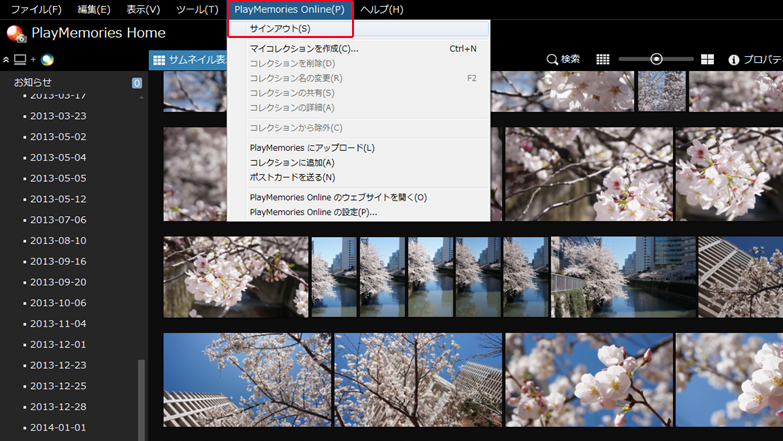The height and width of the screenshot is (441, 783).
Task: Click PlayMemories にアップロード(L) menu item
Action: 311,148
